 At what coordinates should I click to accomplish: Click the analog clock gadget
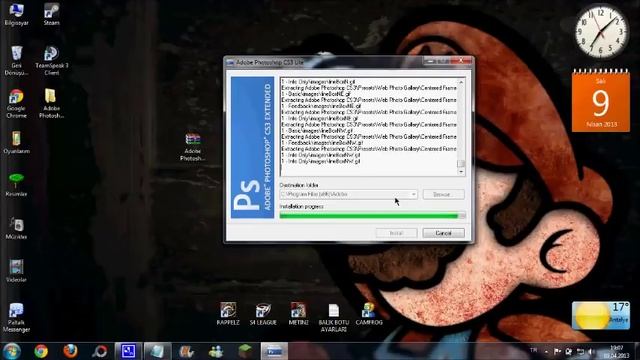tap(600, 32)
